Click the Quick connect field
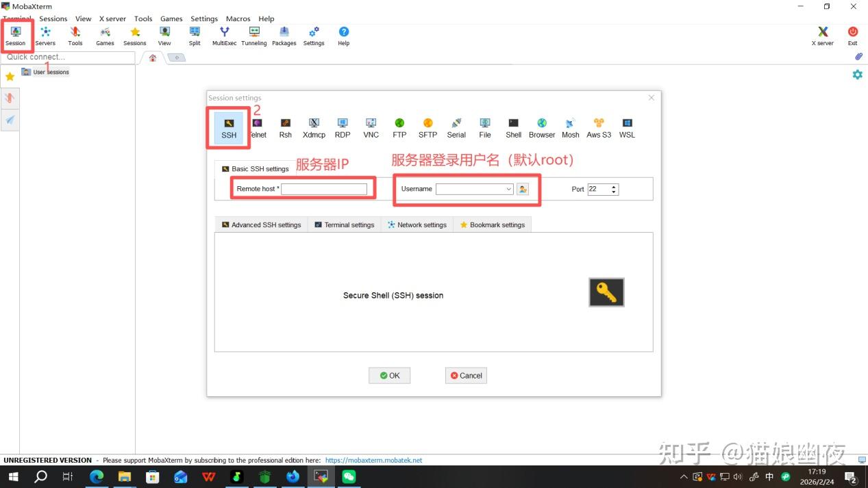The width and height of the screenshot is (868, 488). point(67,57)
